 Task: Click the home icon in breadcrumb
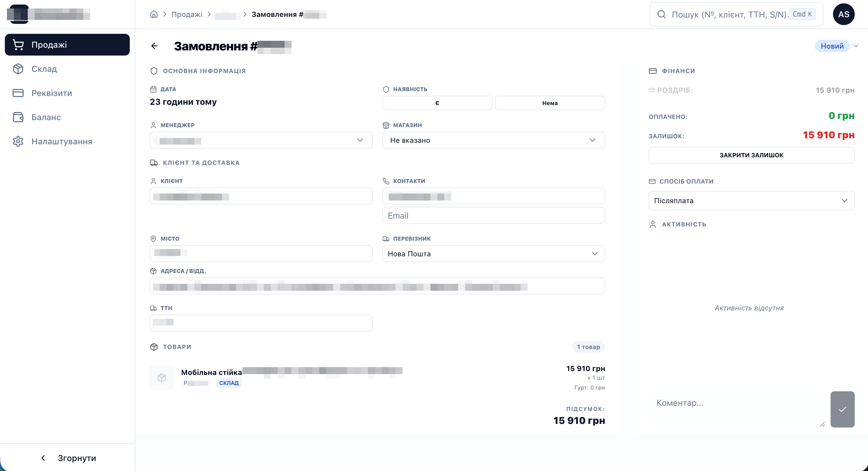pyautogui.click(x=154, y=14)
